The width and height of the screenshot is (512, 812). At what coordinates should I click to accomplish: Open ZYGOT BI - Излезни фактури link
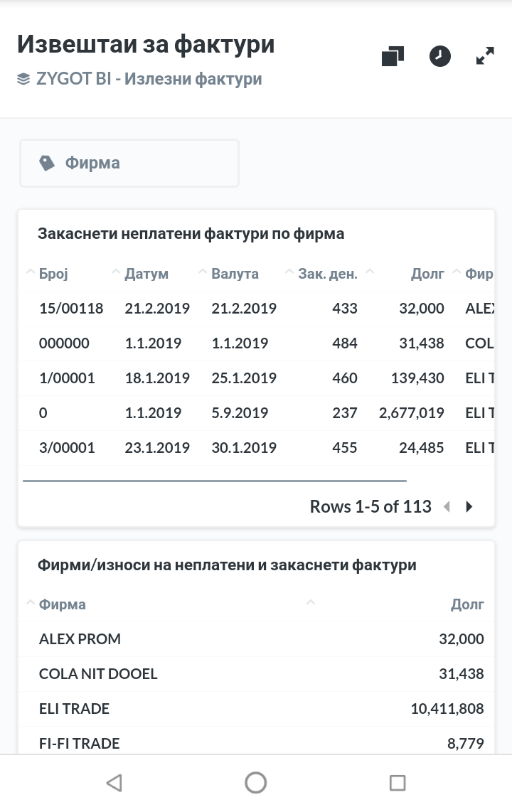point(149,79)
